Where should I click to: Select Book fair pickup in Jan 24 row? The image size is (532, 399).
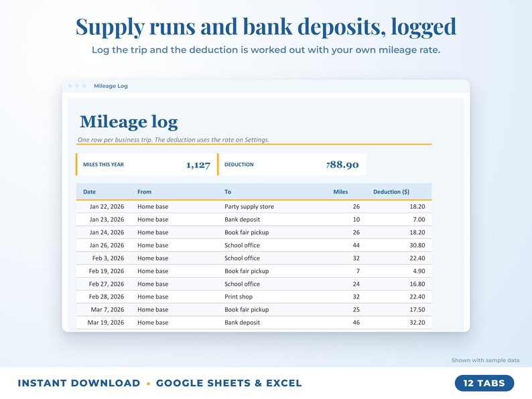coord(247,232)
